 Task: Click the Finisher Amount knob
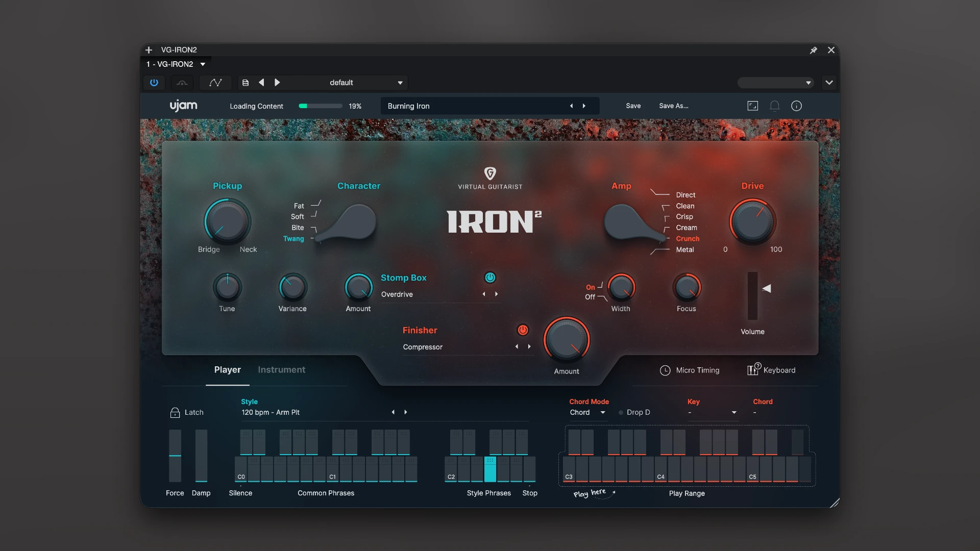(x=567, y=340)
